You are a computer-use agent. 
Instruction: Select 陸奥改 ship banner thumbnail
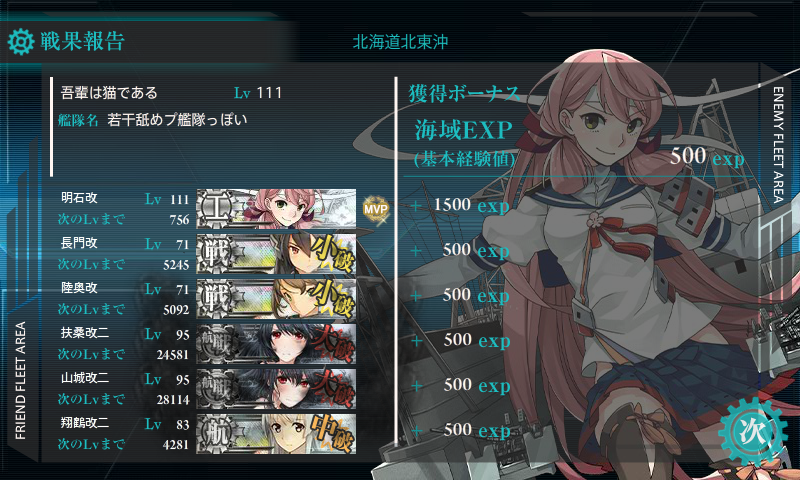(276, 298)
